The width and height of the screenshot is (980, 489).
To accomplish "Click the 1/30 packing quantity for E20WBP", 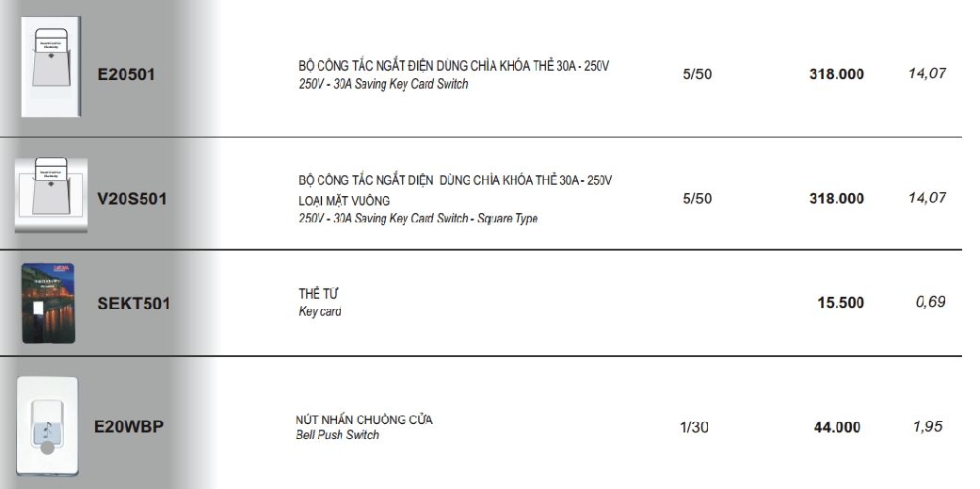I will click(x=694, y=427).
